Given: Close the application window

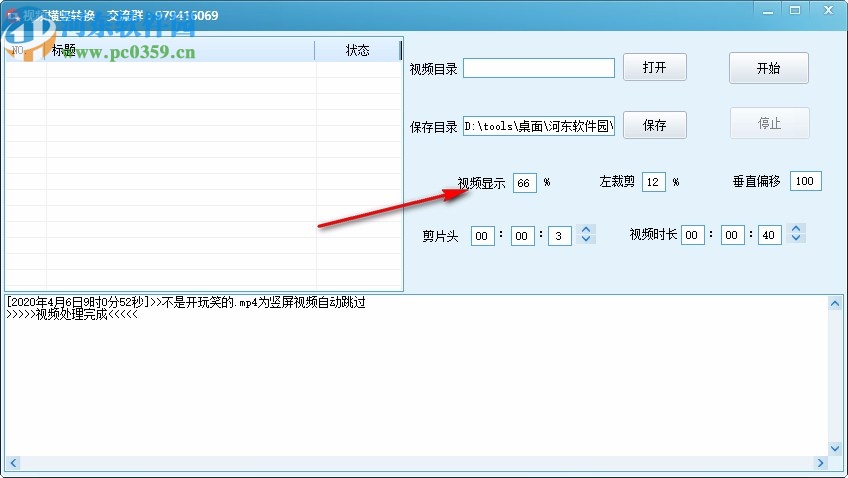Looking at the screenshot, I should click(x=828, y=10).
